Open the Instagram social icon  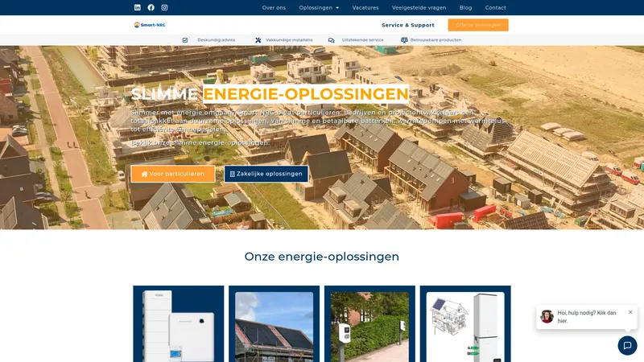pyautogui.click(x=164, y=7)
